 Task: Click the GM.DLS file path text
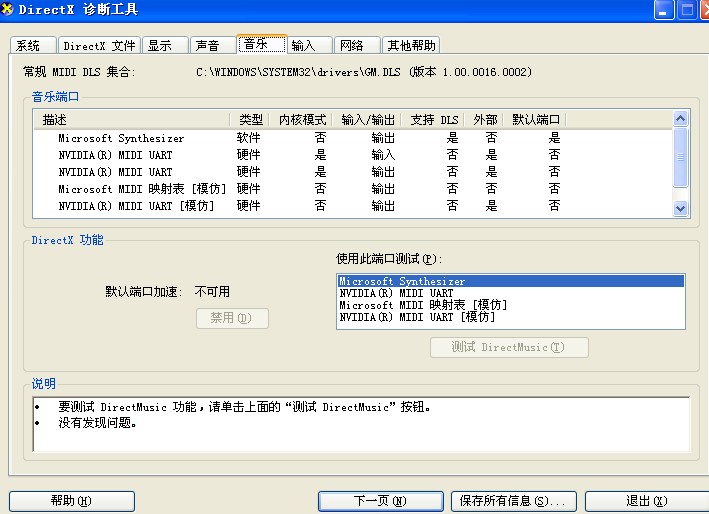[364, 72]
